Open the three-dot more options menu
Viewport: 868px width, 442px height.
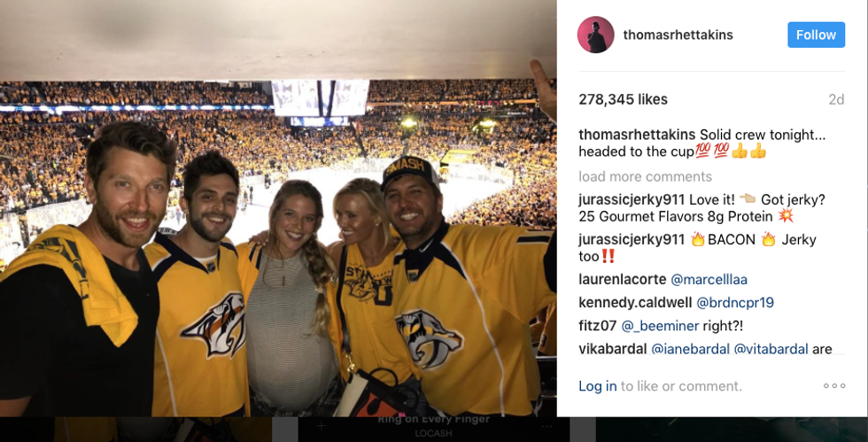(x=834, y=386)
